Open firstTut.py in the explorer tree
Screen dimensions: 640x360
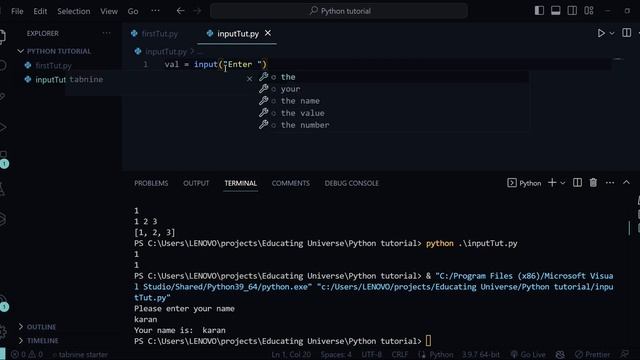(53, 65)
